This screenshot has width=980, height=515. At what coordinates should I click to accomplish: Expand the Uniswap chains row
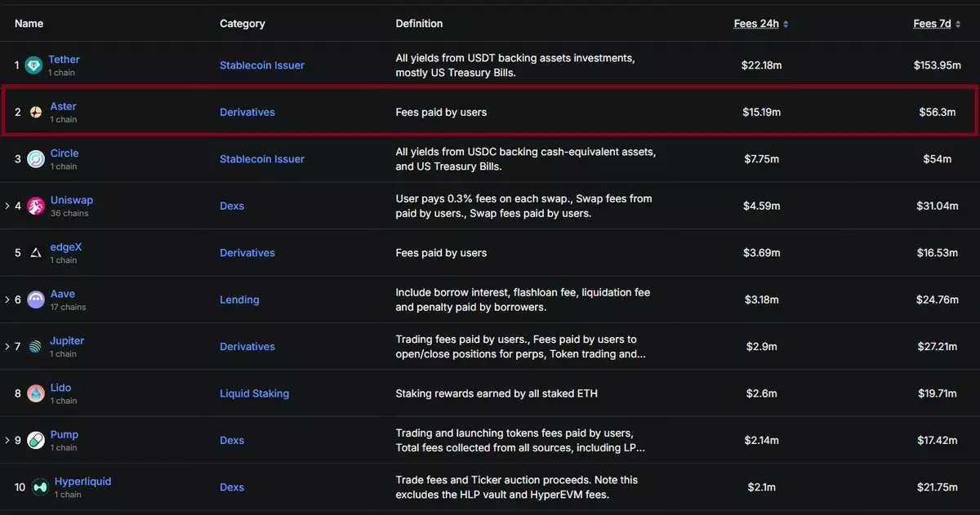pyautogui.click(x=7, y=206)
